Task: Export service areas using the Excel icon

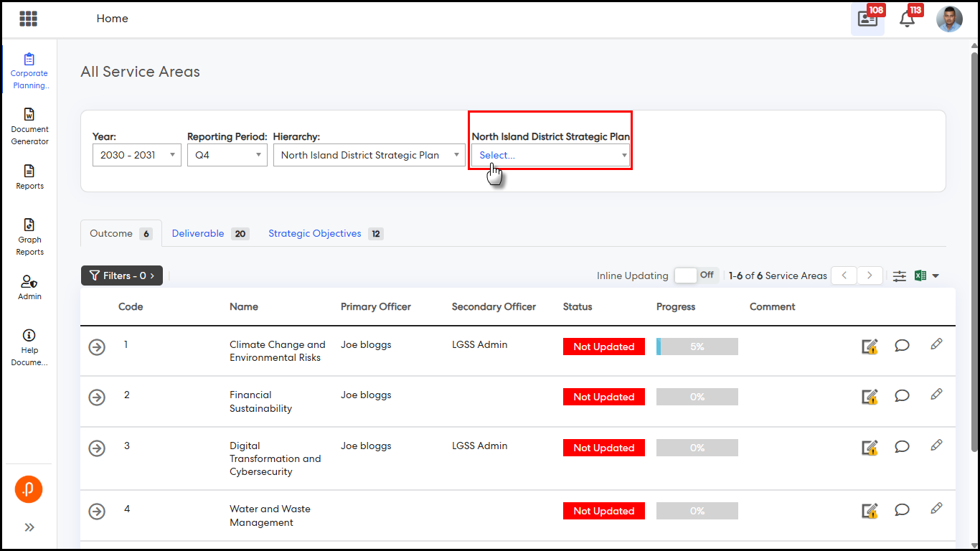Action: point(921,275)
